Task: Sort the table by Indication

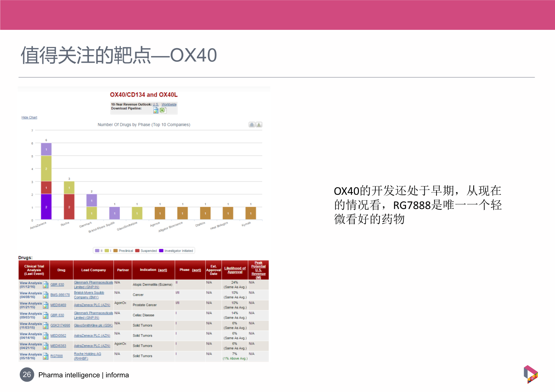Action: (163, 270)
